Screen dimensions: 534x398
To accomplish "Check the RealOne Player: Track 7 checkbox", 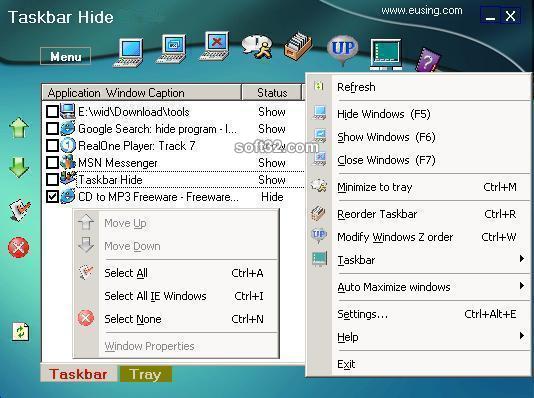I will click(x=52, y=145).
